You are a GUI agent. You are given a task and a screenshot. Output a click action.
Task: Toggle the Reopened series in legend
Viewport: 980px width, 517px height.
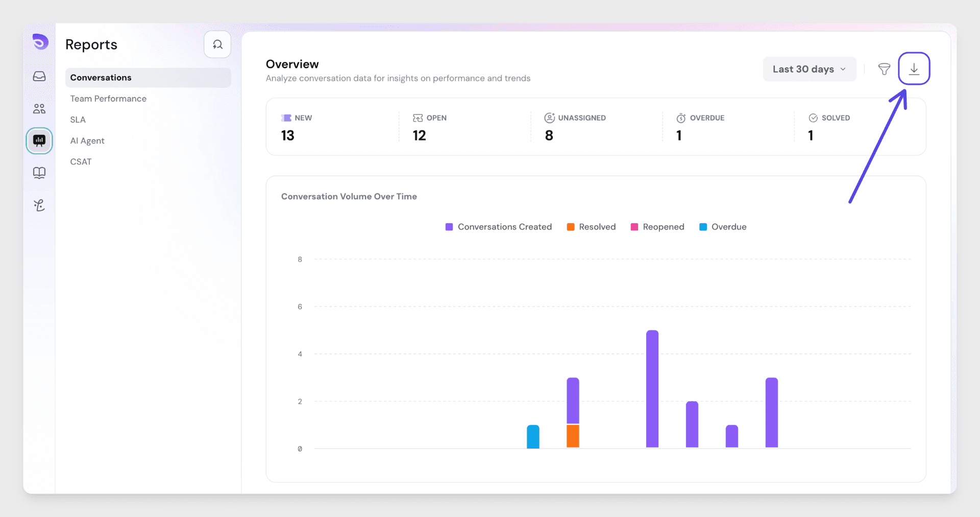(657, 227)
